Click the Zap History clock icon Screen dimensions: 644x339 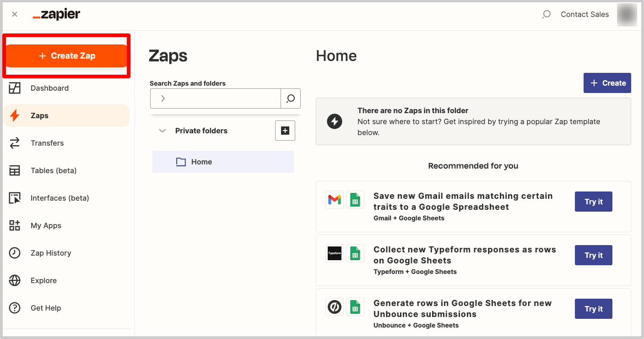coord(15,253)
